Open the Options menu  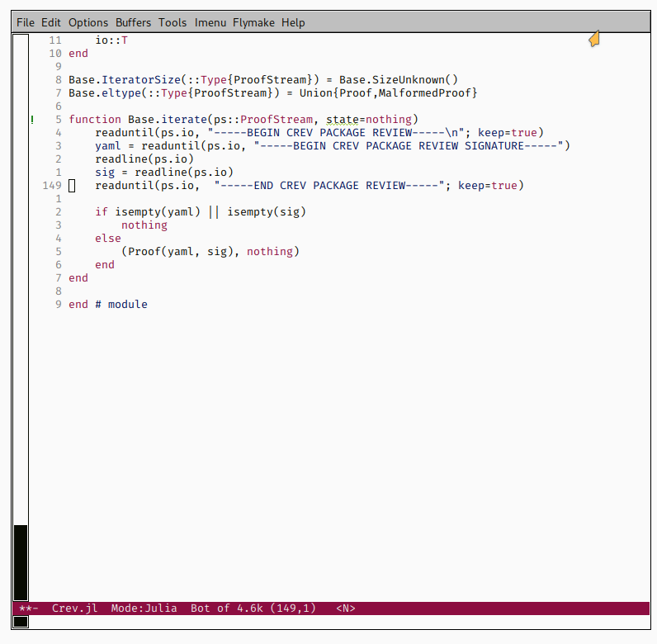88,22
